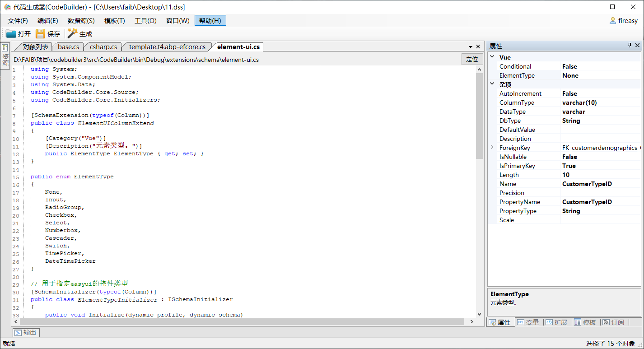Click the editor horizontal scrollbar thumb
The height and width of the screenshot is (349, 644).
pyautogui.click(x=242, y=322)
